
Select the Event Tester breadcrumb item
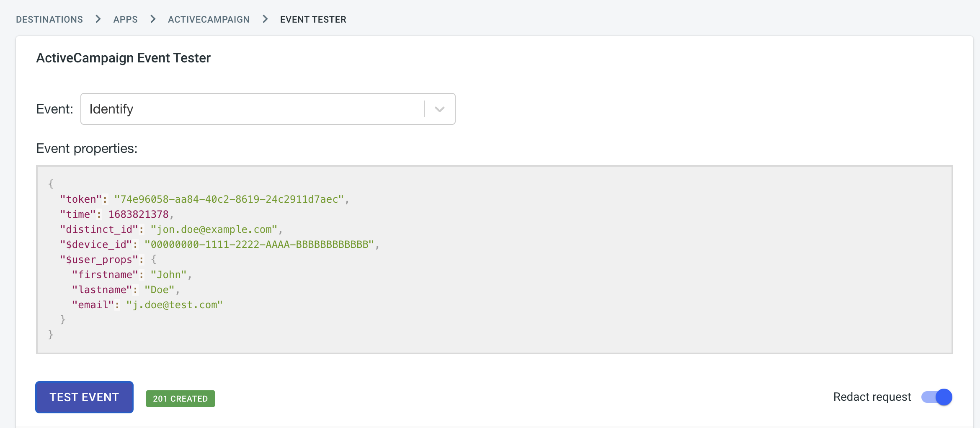coord(313,19)
